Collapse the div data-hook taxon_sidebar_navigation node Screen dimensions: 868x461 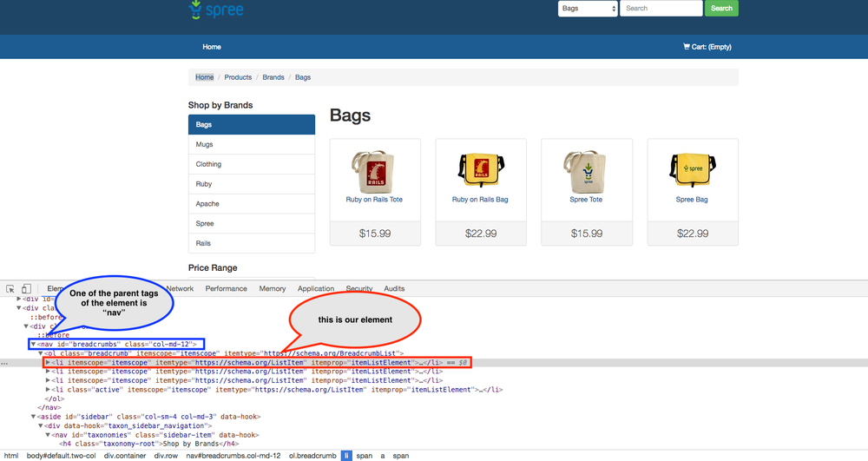click(41, 425)
